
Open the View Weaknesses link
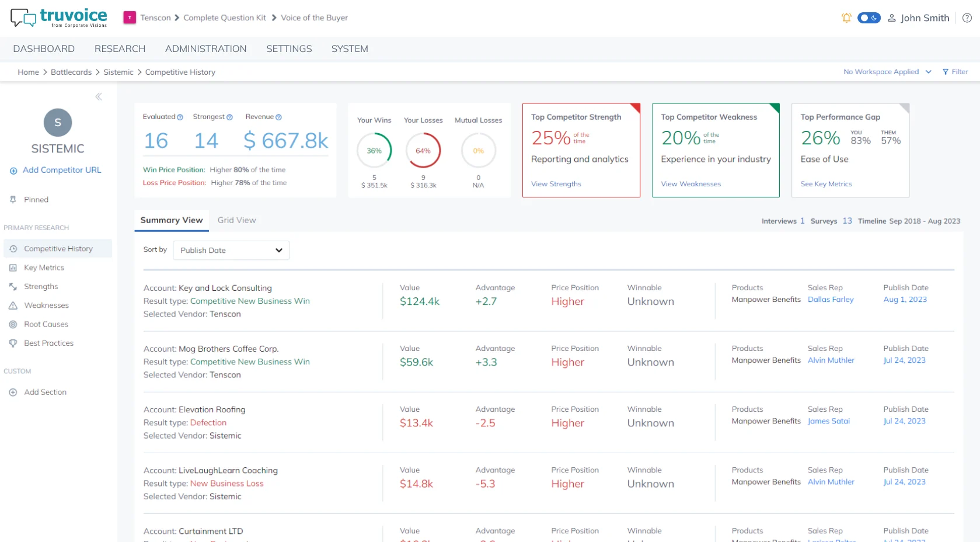(690, 184)
